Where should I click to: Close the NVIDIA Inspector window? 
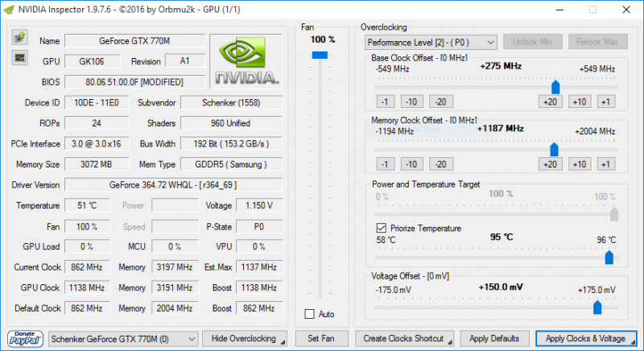pyautogui.click(x=626, y=10)
